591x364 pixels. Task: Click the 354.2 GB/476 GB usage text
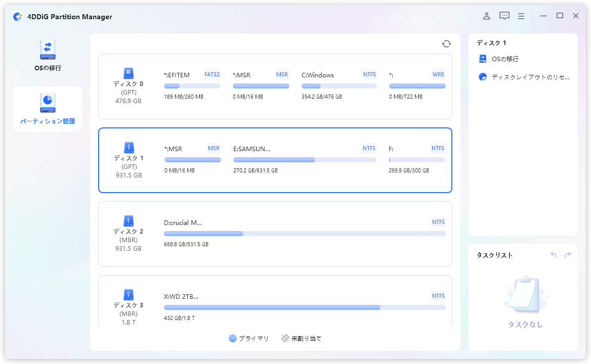tap(322, 97)
